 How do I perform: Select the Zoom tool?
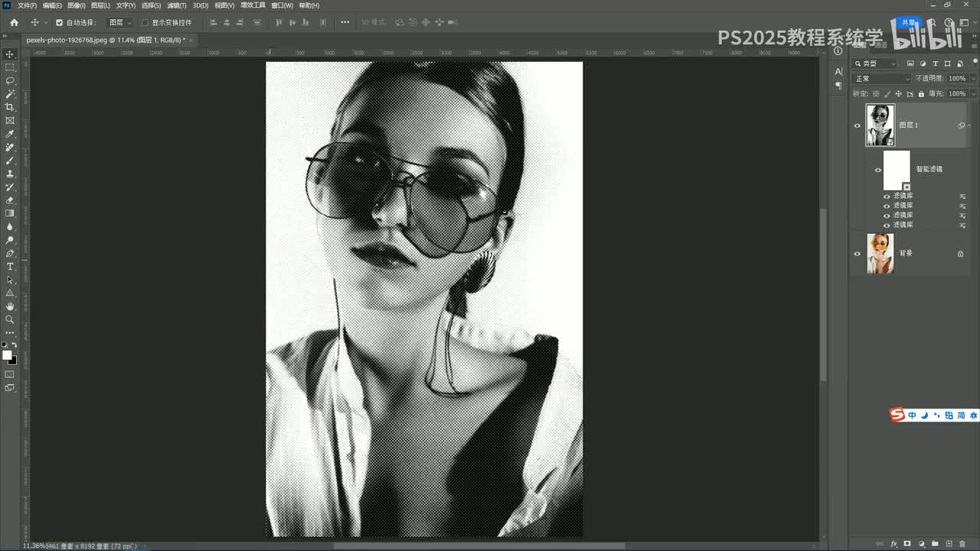click(10, 319)
